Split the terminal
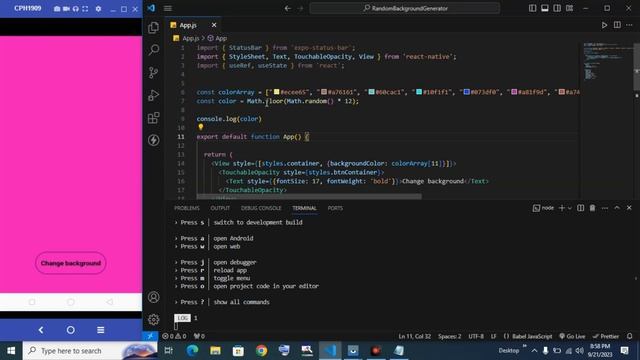The height and width of the screenshot is (360, 640). tap(580, 208)
